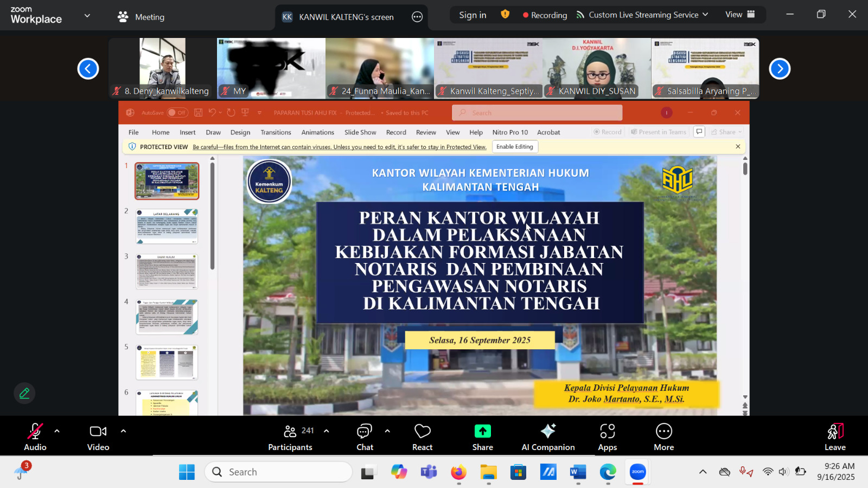This screenshot has width=868, height=488.
Task: Undo last action in PowerPoint
Action: (x=213, y=112)
